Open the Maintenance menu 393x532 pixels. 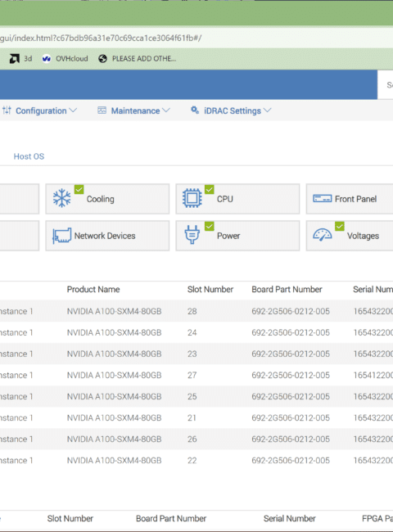coord(133,110)
